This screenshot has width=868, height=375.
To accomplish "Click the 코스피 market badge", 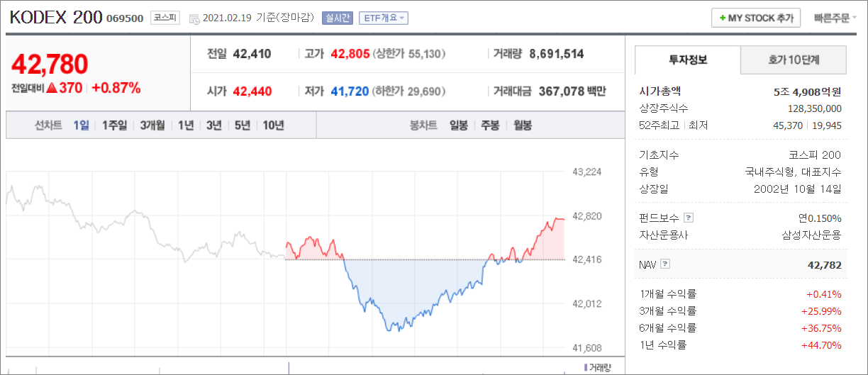I will coord(166,18).
